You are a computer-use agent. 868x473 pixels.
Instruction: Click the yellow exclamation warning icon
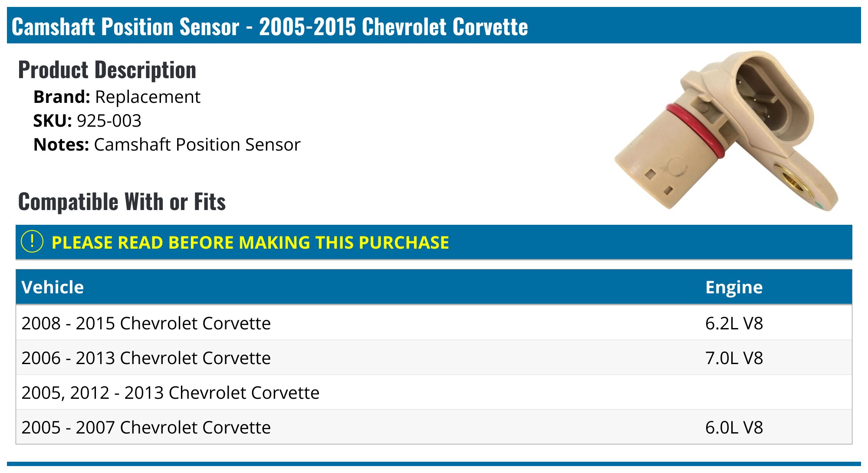pos(32,242)
